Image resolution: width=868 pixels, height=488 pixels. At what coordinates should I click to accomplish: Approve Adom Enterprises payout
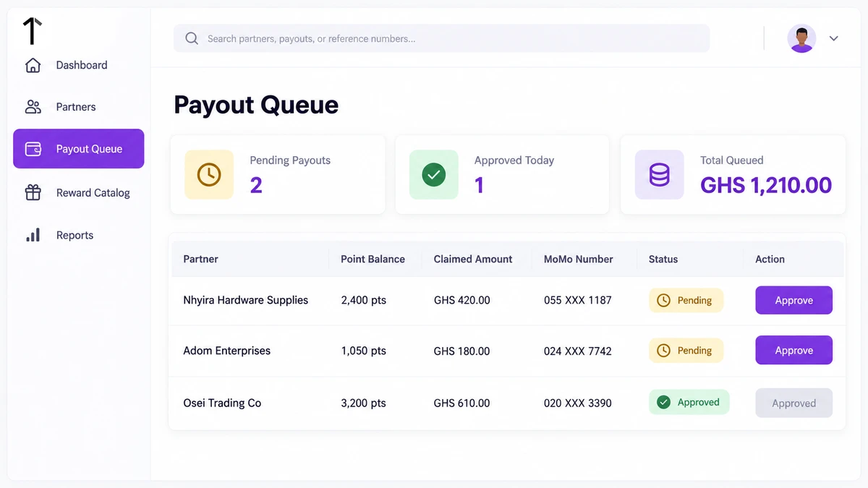point(793,350)
